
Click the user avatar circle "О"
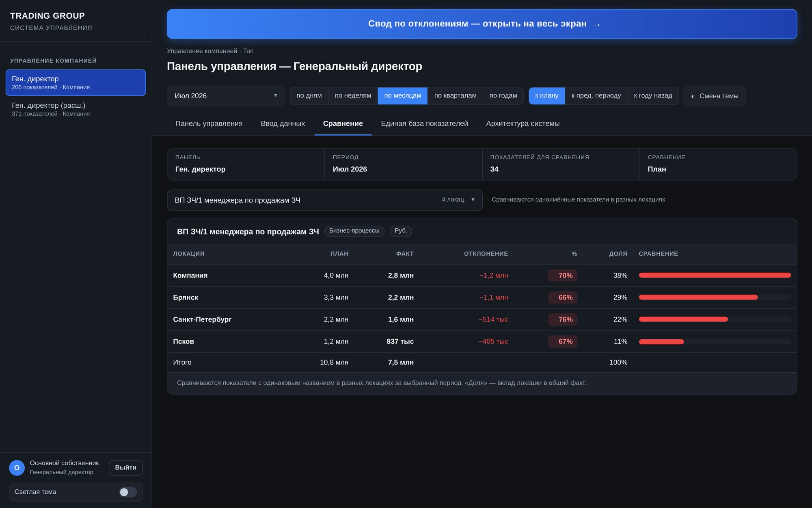[x=17, y=468]
